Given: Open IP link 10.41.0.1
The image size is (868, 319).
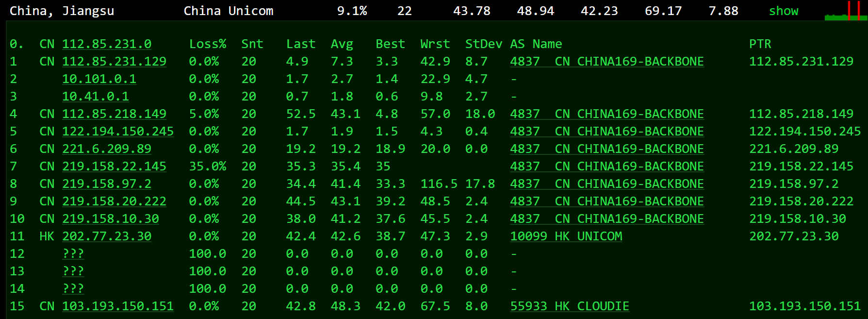Looking at the screenshot, I should click(96, 97).
